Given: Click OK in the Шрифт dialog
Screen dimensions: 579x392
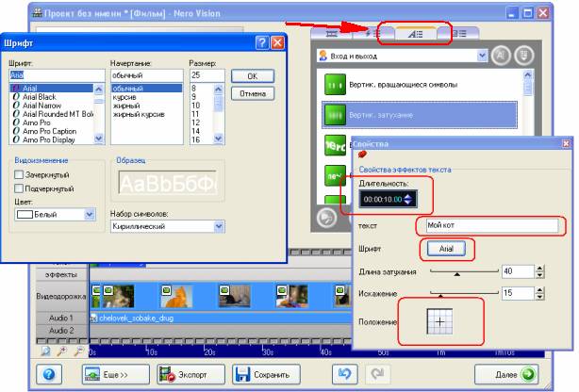Looking at the screenshot, I should coord(253,76).
